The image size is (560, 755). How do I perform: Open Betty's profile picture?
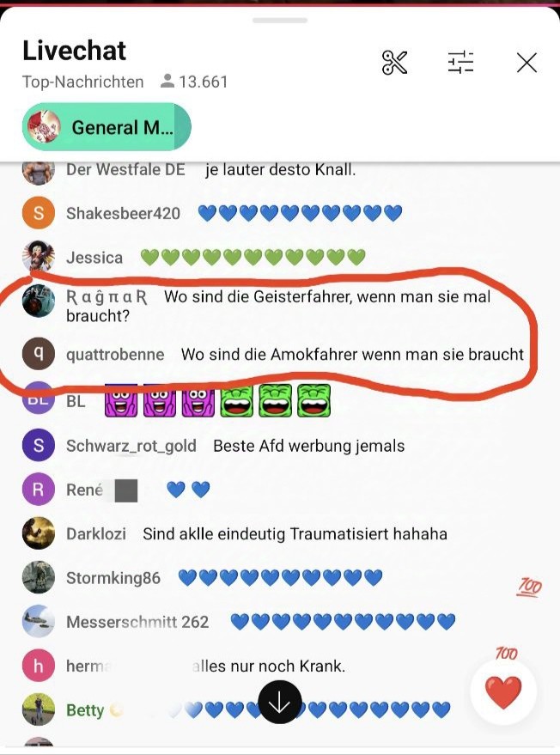39,709
